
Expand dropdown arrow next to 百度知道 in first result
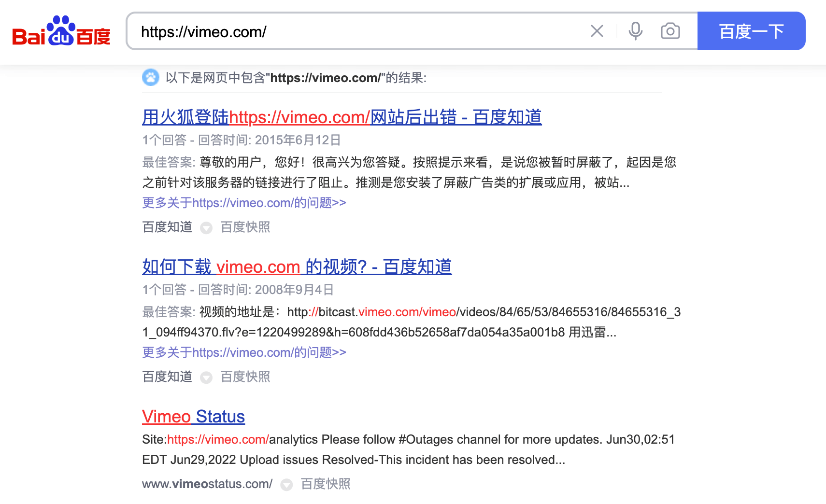coord(206,228)
